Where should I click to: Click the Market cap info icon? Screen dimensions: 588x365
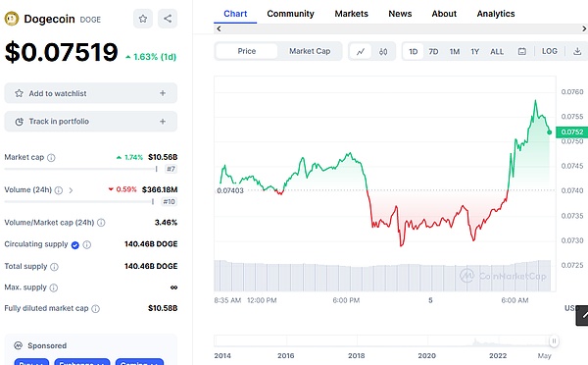tap(51, 158)
